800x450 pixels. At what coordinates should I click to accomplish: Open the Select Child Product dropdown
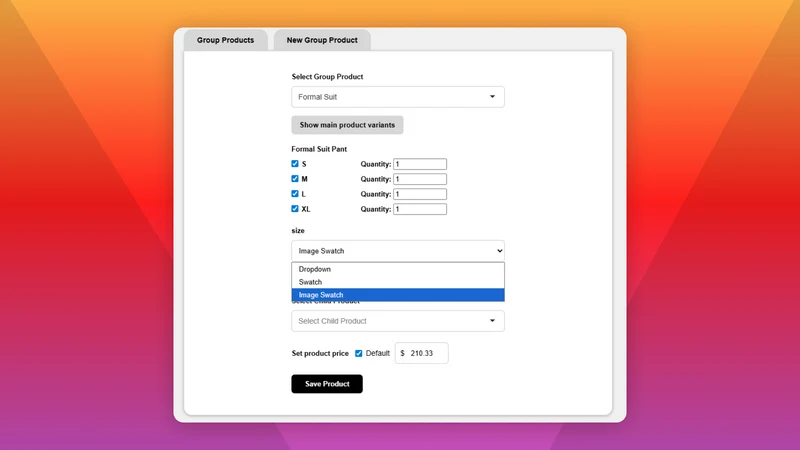(x=397, y=321)
